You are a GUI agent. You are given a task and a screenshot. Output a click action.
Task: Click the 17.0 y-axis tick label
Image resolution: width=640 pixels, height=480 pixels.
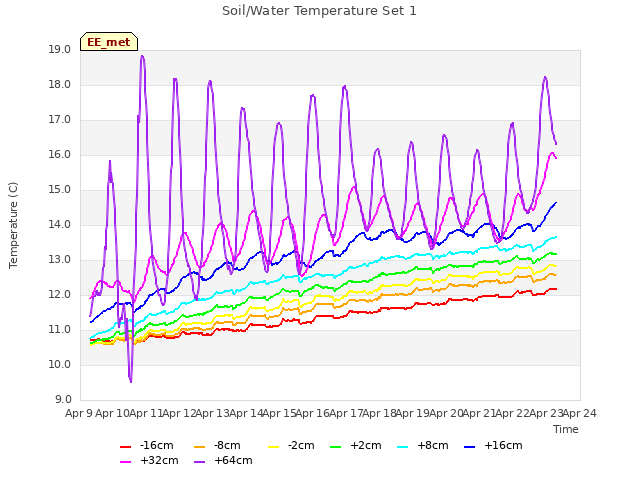(60, 120)
